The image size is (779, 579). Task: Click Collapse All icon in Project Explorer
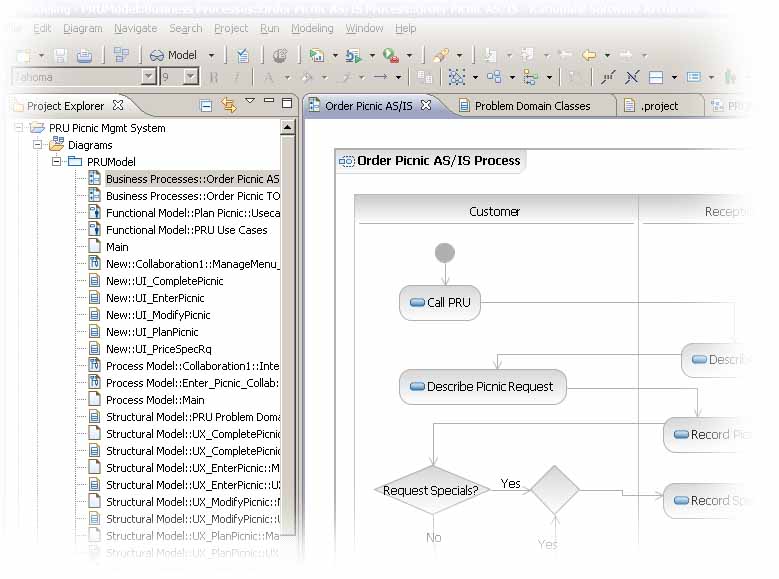pyautogui.click(x=206, y=105)
